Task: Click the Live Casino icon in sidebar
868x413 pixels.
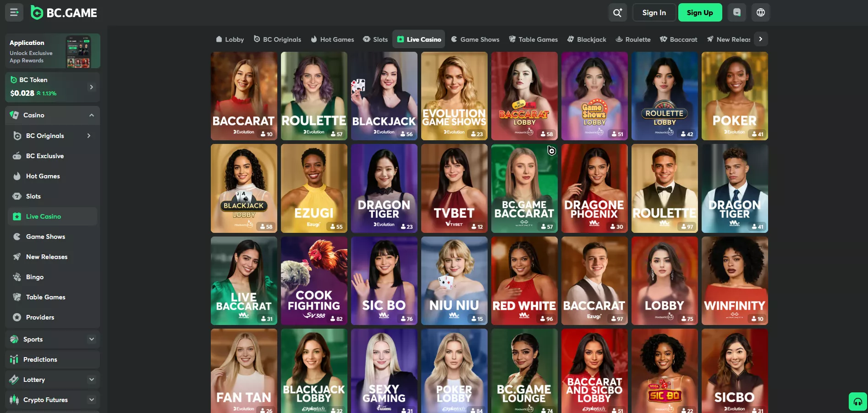Action: coord(17,216)
